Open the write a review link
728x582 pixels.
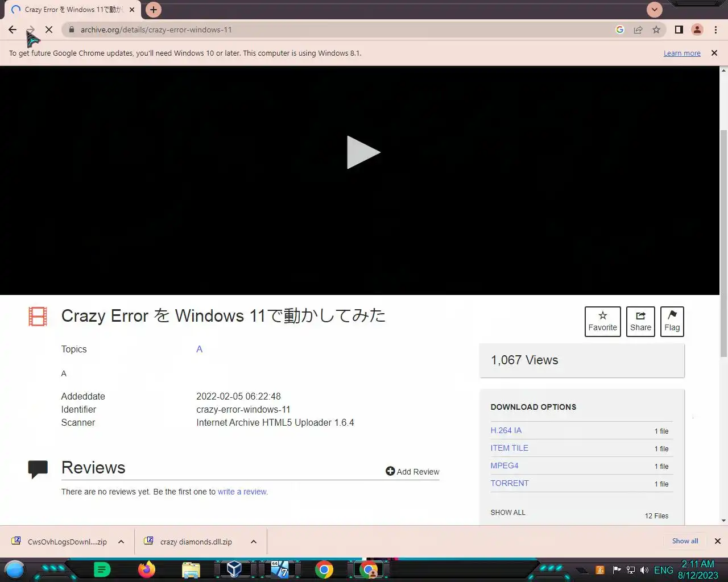242,492
